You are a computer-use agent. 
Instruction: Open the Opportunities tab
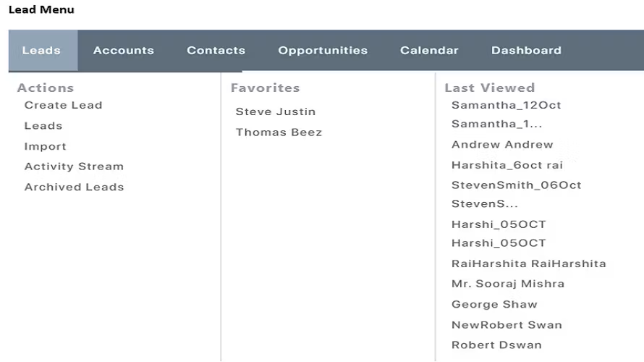(x=323, y=51)
